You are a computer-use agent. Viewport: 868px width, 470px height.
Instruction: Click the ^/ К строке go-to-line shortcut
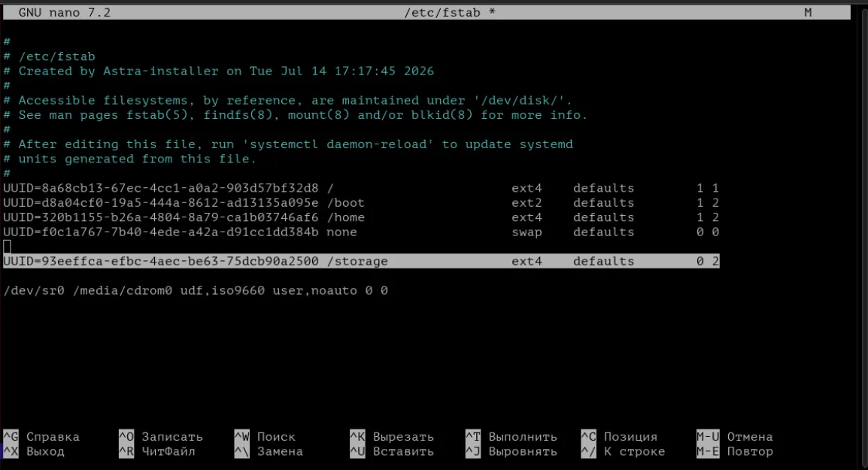(624, 451)
